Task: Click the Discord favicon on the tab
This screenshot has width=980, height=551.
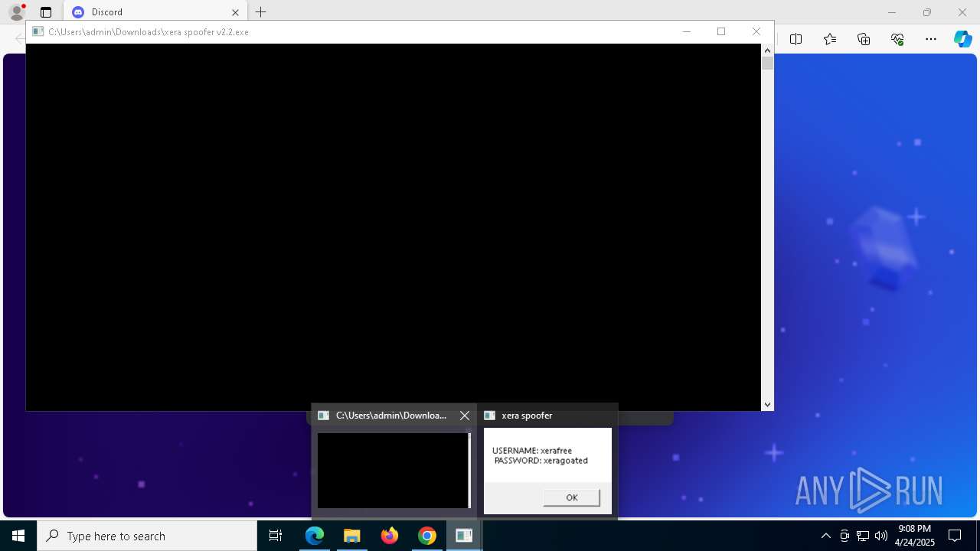Action: point(77,12)
